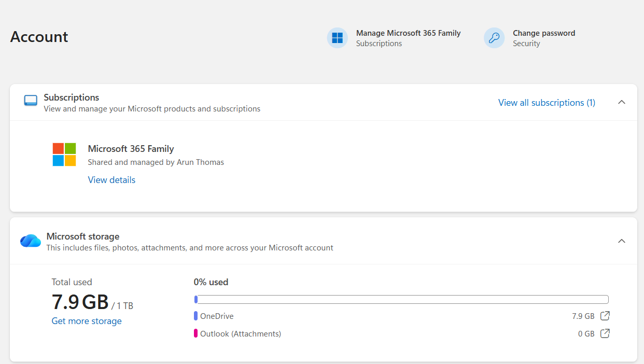Screen dimensions: 644x364
Task: Click the '/ 1 TB' storage limit text
Action: coord(122,306)
